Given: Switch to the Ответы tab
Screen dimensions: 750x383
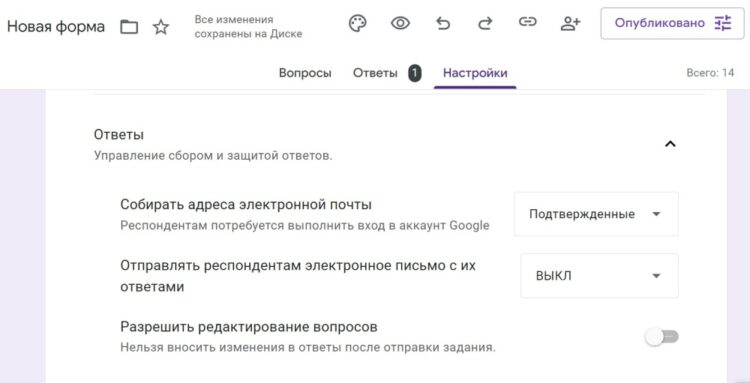Looking at the screenshot, I should [375, 73].
